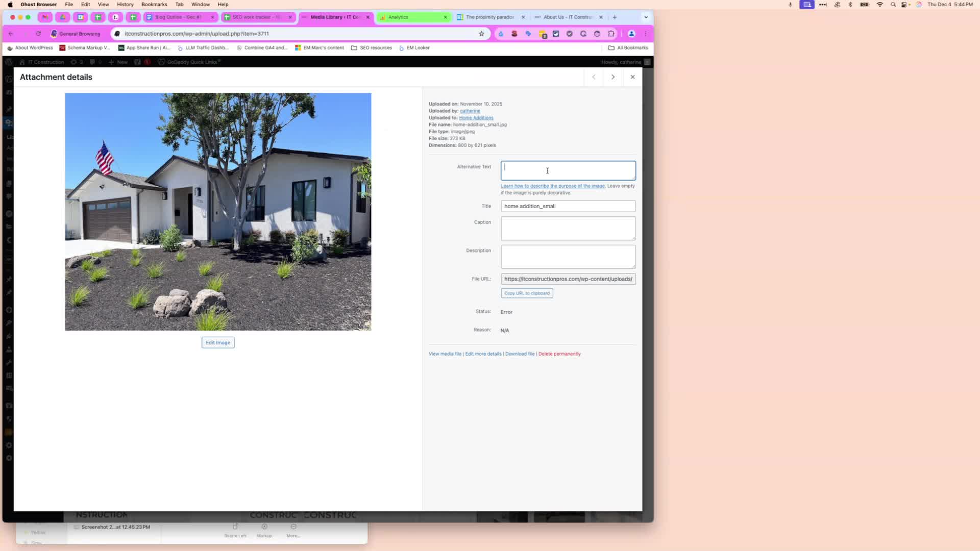Open Spotlight search from the menu bar

click(893, 4)
